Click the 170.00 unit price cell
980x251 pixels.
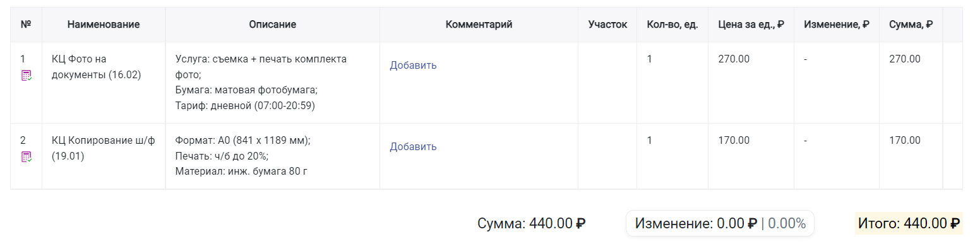point(751,156)
